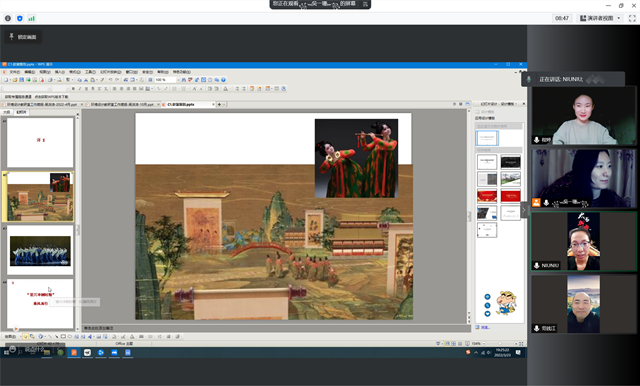640x386 pixels.
Task: Click the taskbar clock and date
Action: click(x=502, y=353)
